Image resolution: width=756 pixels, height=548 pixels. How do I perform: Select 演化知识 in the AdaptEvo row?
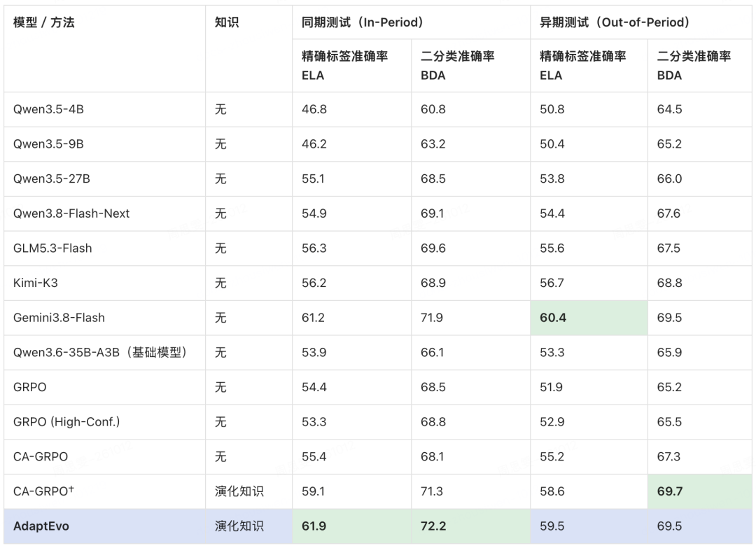pos(239,526)
